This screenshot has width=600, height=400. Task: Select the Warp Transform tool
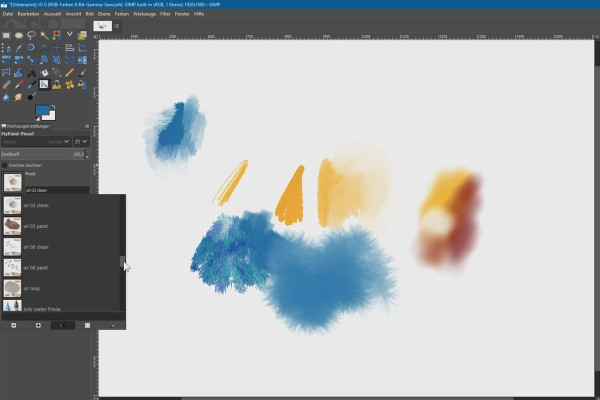[19, 72]
